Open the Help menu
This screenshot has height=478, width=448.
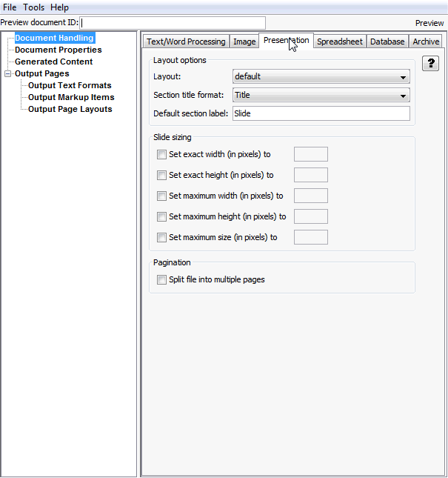59,7
